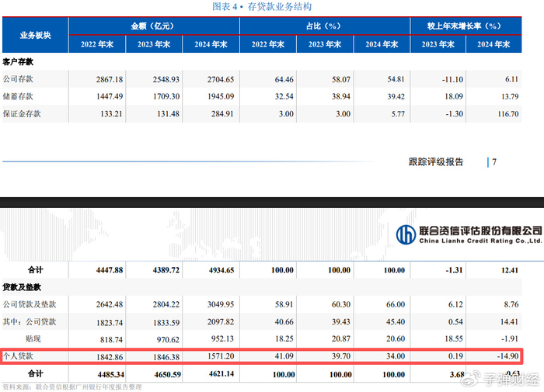
Task: Select the 保证金存款 row label
Action: (x=22, y=113)
